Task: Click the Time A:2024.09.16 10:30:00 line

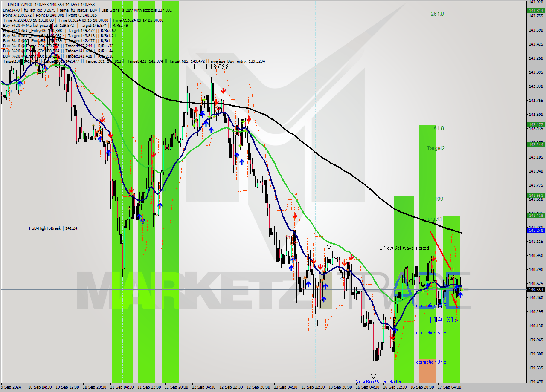Action: point(28,20)
